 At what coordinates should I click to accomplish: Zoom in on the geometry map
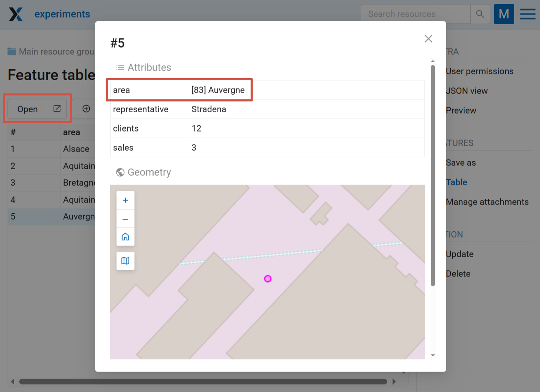pyautogui.click(x=125, y=200)
